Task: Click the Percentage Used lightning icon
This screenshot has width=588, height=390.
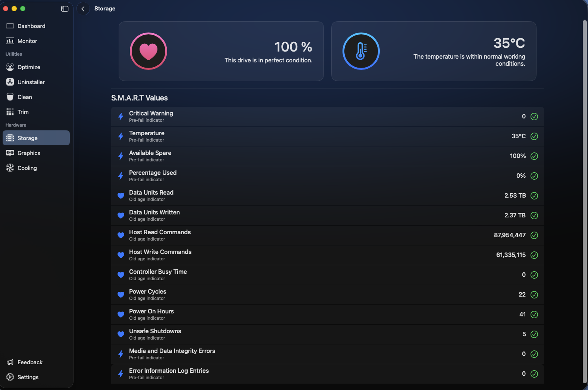Action: click(x=121, y=176)
